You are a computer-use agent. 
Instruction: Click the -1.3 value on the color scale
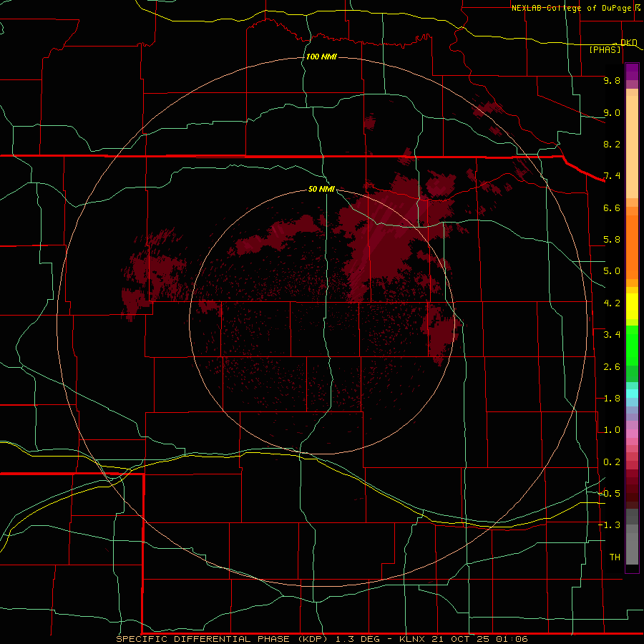[x=610, y=525]
